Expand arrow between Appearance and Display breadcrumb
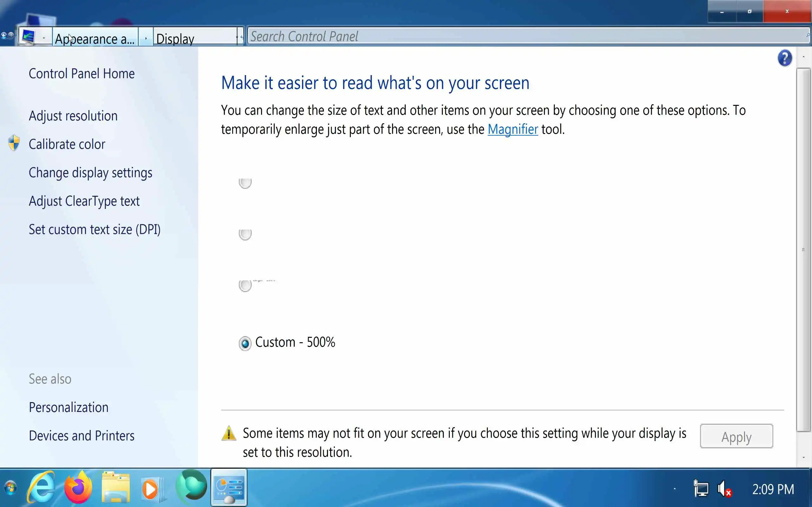The width and height of the screenshot is (812, 507). 146,38
